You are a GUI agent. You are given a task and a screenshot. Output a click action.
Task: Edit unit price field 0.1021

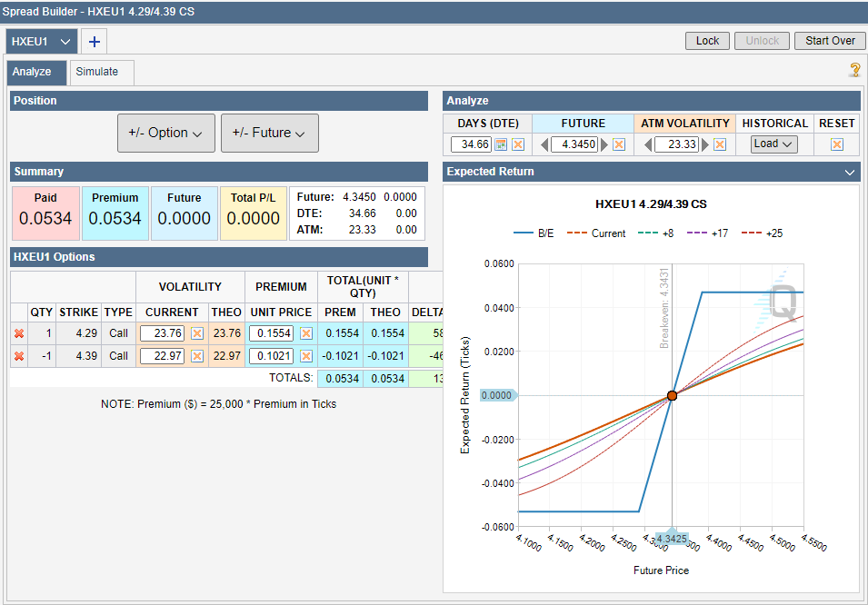click(271, 356)
